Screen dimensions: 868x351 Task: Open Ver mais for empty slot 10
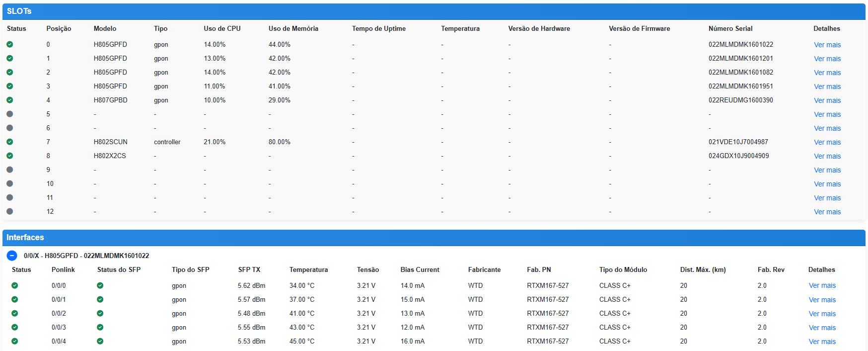pyautogui.click(x=827, y=184)
